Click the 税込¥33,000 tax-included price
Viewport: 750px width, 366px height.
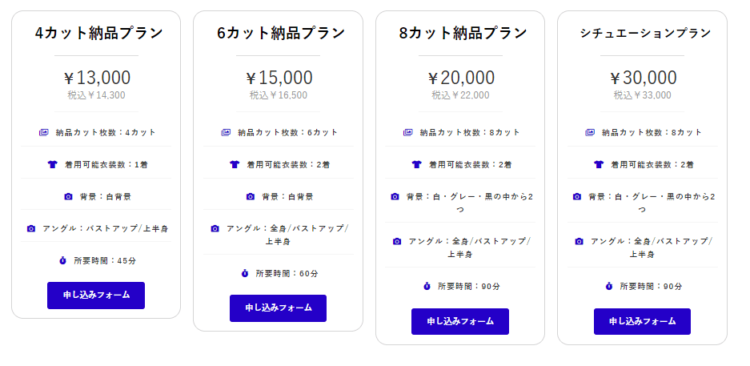(x=642, y=95)
